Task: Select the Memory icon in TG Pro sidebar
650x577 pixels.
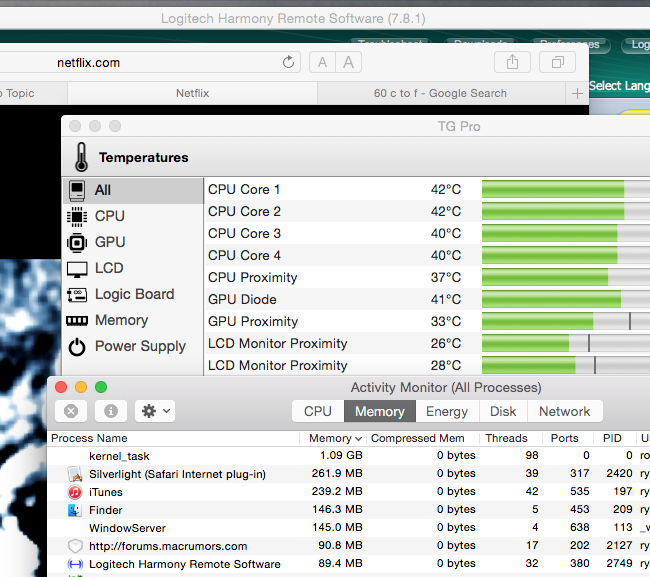Action: (x=77, y=320)
